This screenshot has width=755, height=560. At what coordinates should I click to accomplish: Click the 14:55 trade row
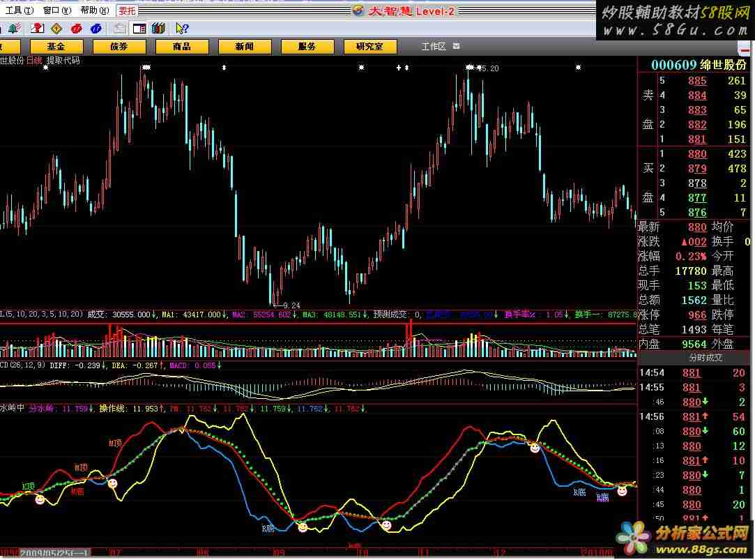coord(693,388)
